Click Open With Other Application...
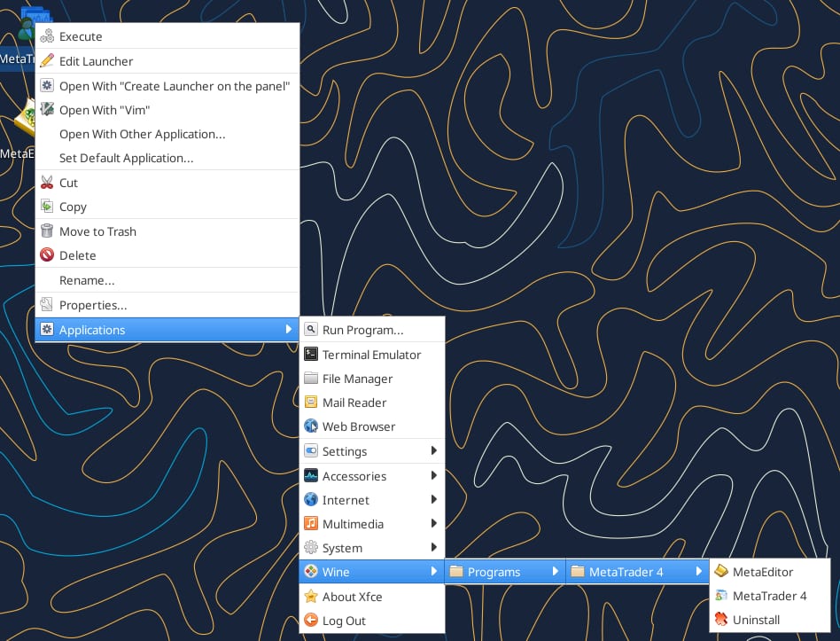This screenshot has width=840, height=641. (x=142, y=134)
